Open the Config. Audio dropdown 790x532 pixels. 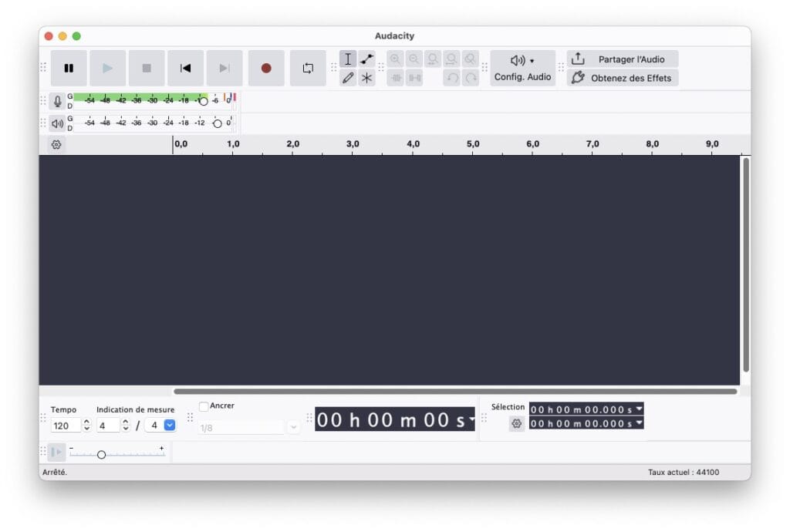[x=522, y=68]
